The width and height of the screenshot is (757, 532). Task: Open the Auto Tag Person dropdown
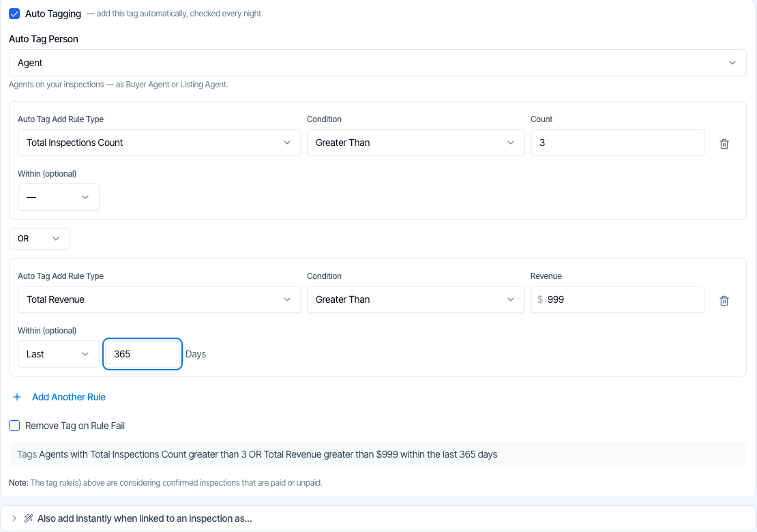click(378, 63)
